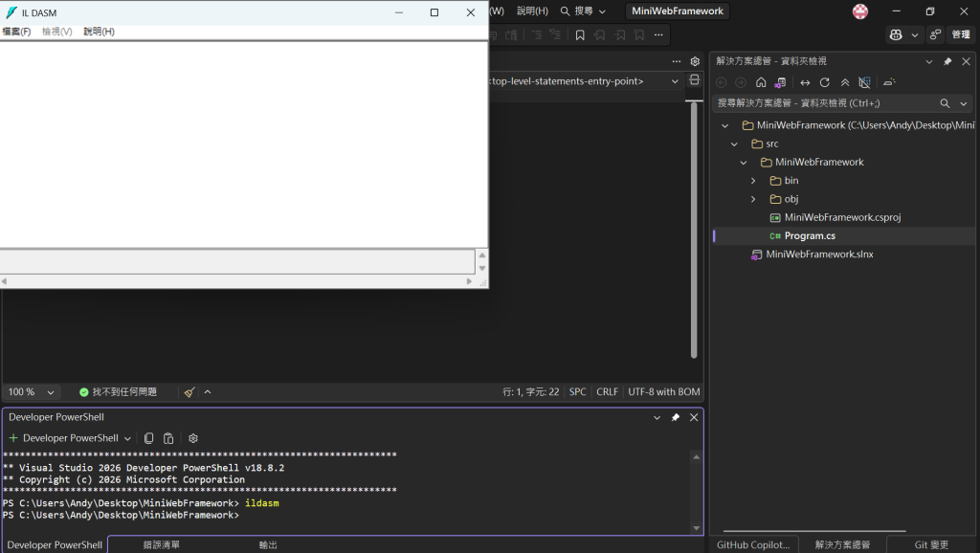Expand the Copilot dropdown arrow

914,35
